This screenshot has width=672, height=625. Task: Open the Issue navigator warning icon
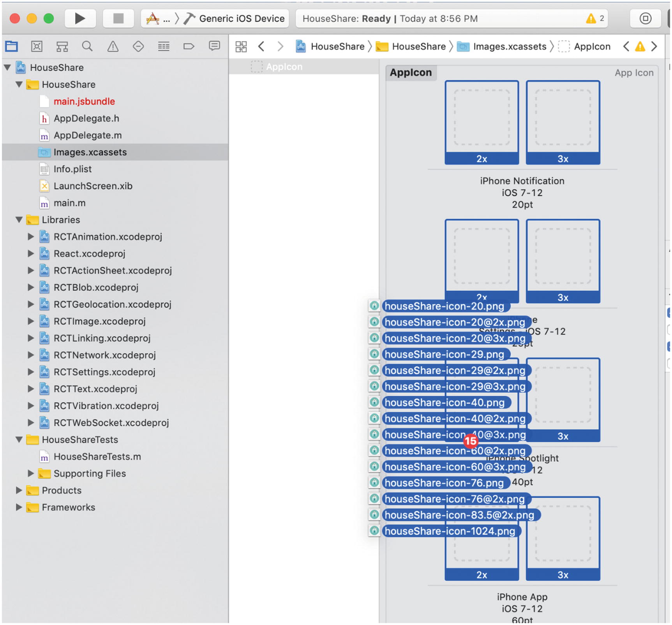tap(113, 46)
